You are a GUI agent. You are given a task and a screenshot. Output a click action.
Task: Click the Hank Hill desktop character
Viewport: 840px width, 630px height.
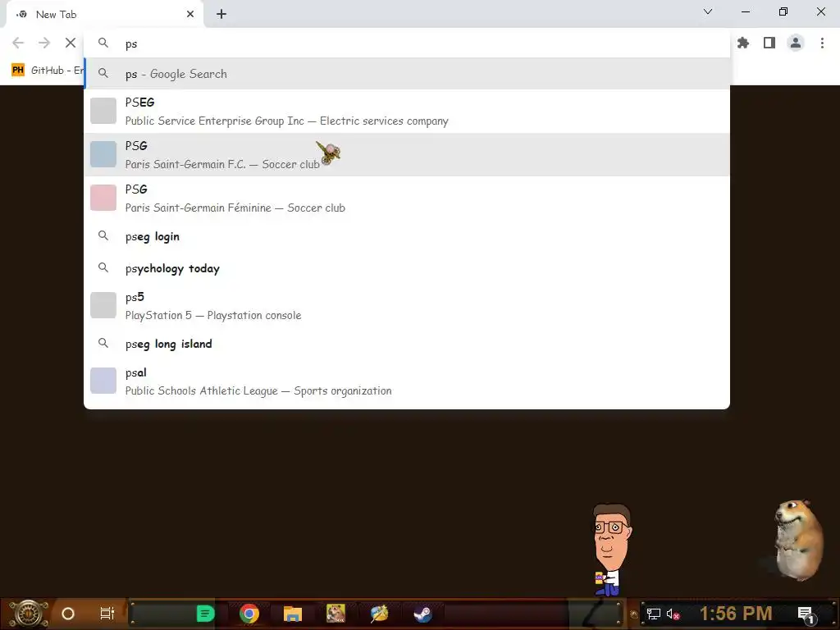click(612, 550)
